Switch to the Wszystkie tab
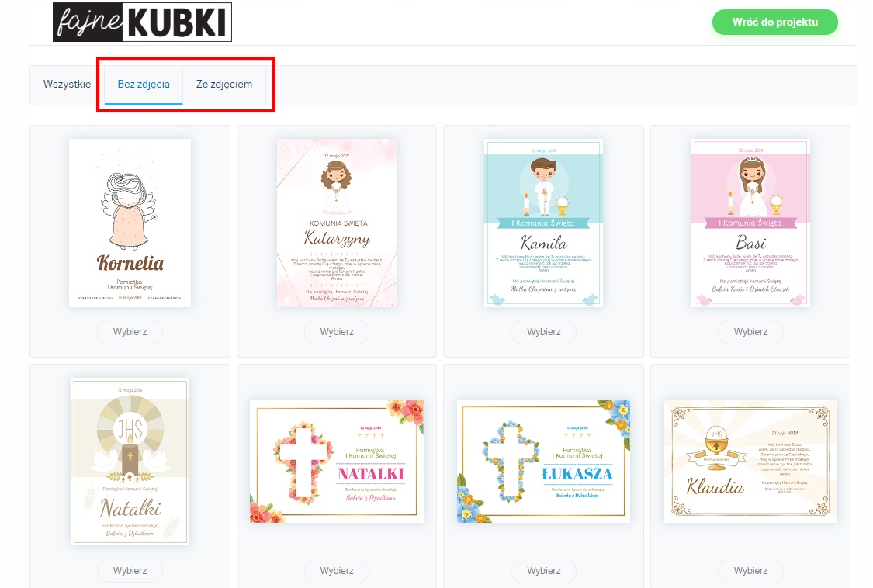Viewport: 873px width, 588px height. tap(67, 84)
